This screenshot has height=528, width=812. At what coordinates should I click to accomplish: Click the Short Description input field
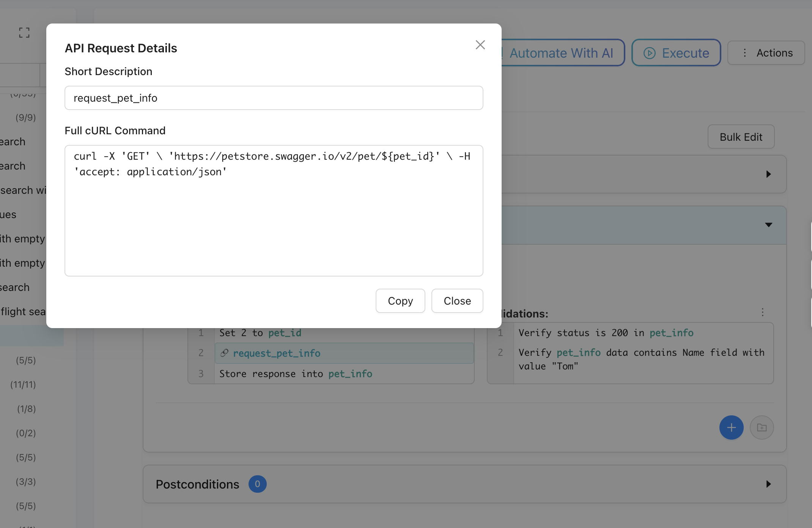[274, 98]
